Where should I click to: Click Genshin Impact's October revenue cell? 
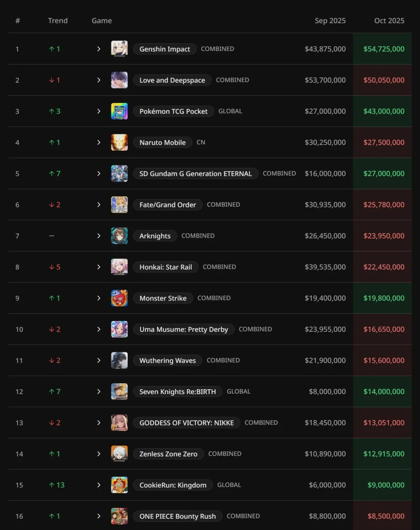tap(384, 49)
